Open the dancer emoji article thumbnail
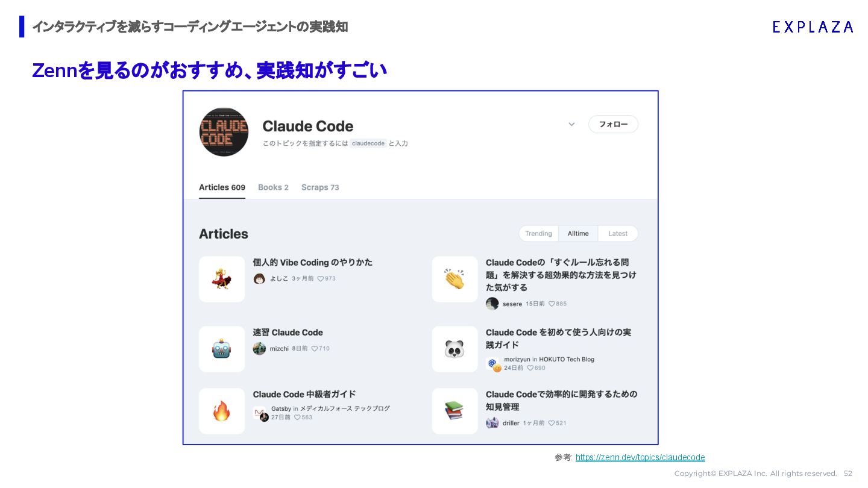Image resolution: width=868 pixels, height=488 pixels. pos(222,279)
